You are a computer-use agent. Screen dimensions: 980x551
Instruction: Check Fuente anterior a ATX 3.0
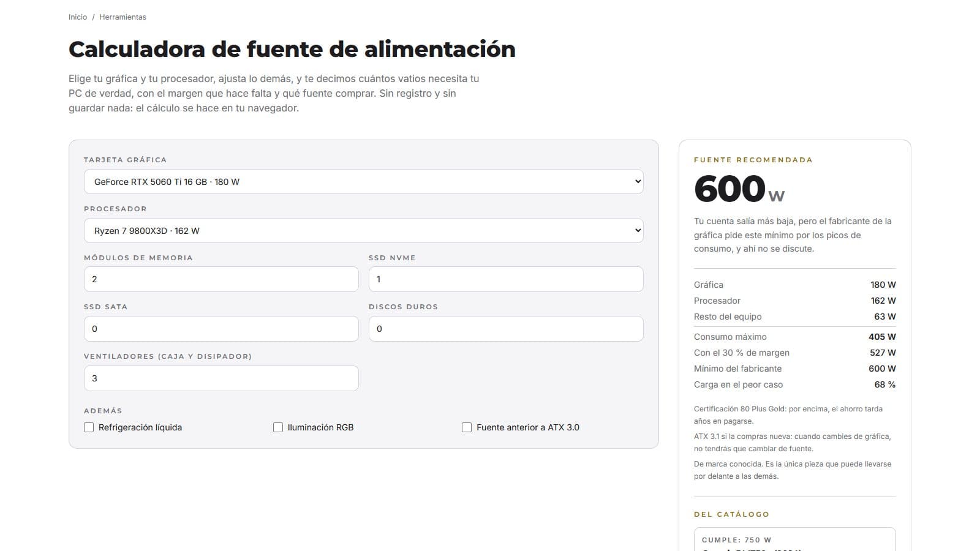click(x=467, y=427)
